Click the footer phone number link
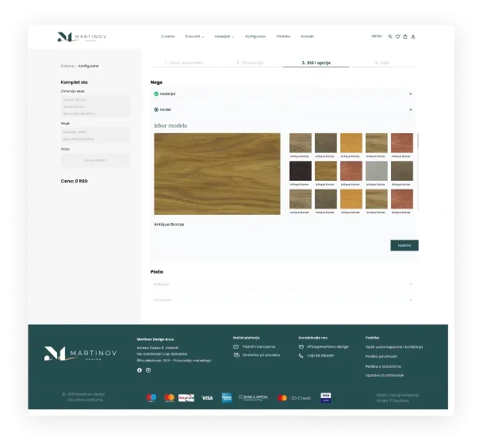Image resolution: width=483 pixels, height=448 pixels. pos(320,356)
